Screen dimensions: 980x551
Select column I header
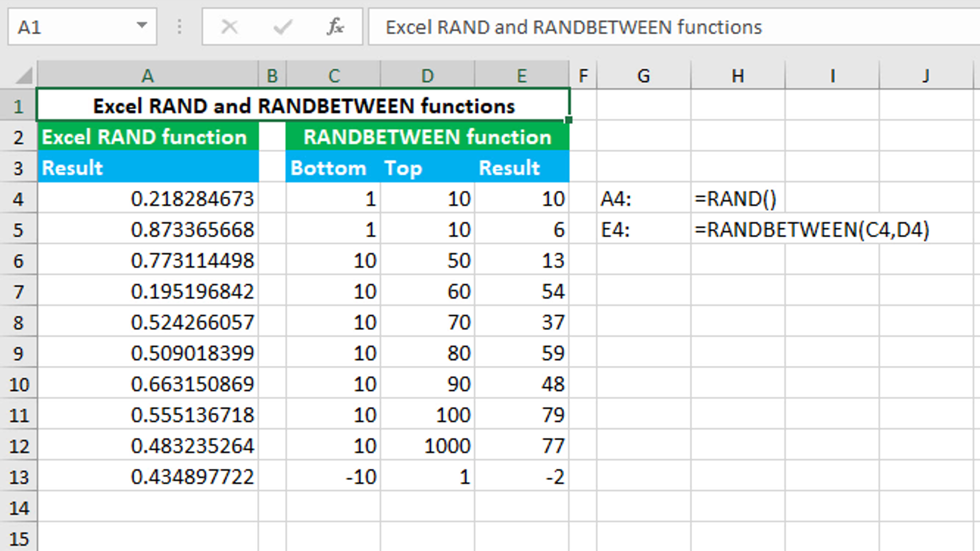tap(832, 76)
